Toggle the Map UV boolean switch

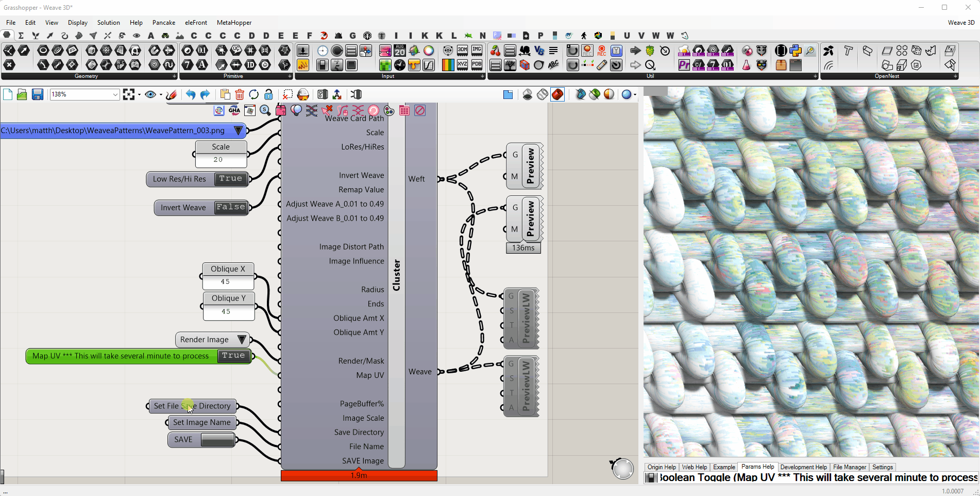[233, 356]
